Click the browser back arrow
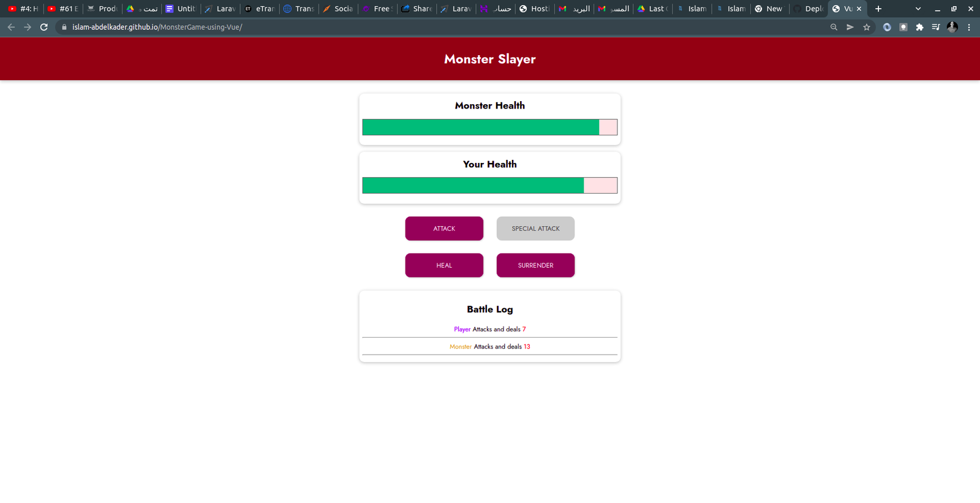This screenshot has height=503, width=980. 11,27
